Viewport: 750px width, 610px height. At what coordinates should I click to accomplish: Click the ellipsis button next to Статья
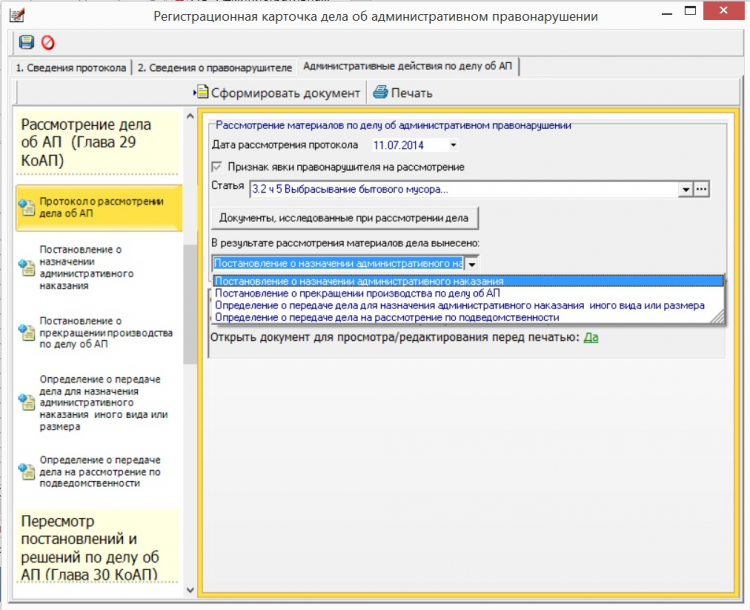tap(701, 189)
